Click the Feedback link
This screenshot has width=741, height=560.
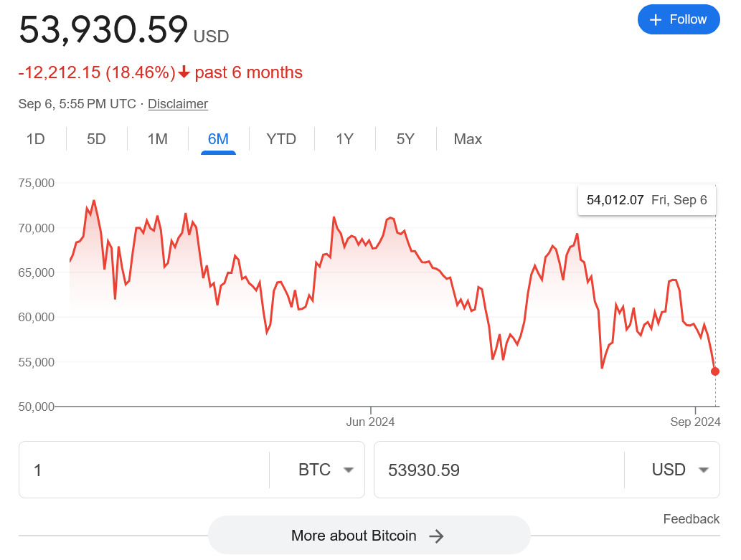click(691, 519)
